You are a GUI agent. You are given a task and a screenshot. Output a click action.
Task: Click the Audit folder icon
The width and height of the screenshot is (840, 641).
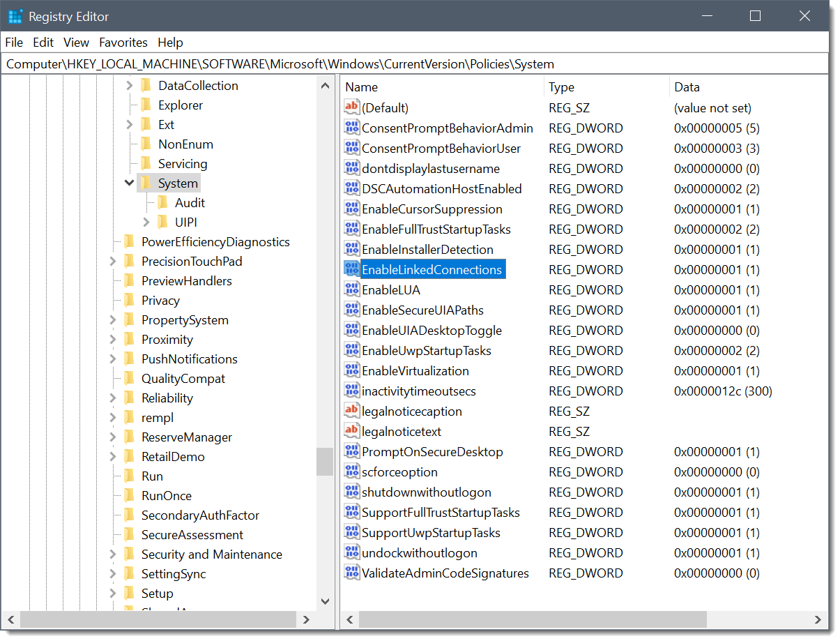(162, 203)
